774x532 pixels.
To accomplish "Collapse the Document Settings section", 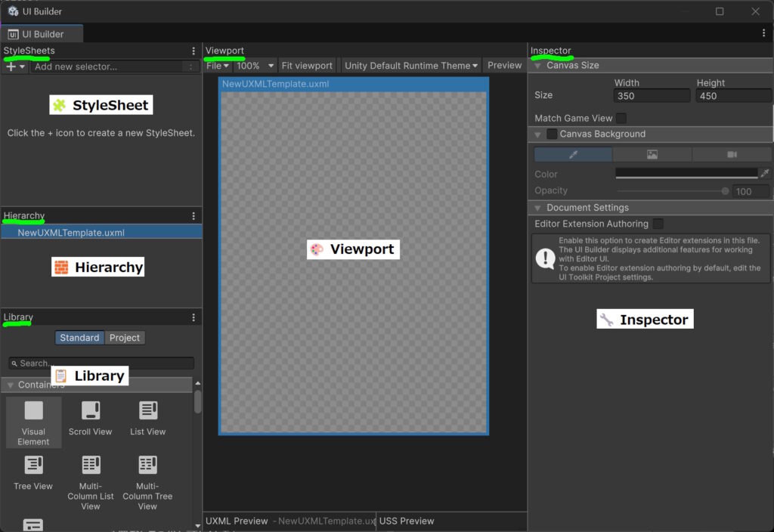I will (x=538, y=208).
